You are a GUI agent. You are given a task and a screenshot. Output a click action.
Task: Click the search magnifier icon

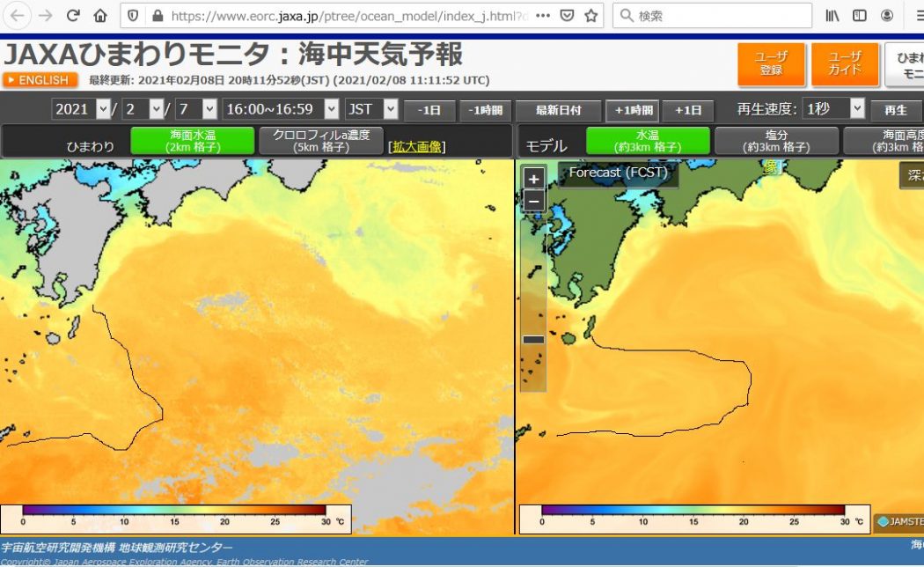pos(627,16)
